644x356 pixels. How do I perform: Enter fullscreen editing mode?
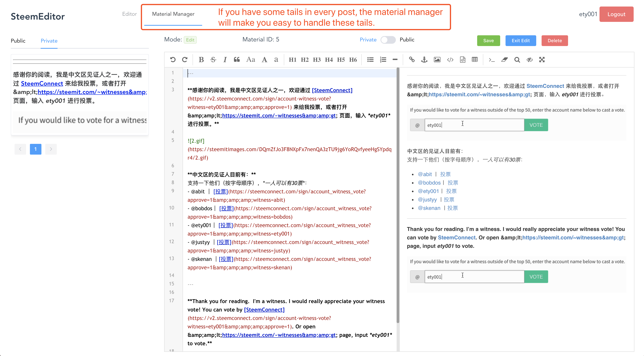(x=542, y=59)
